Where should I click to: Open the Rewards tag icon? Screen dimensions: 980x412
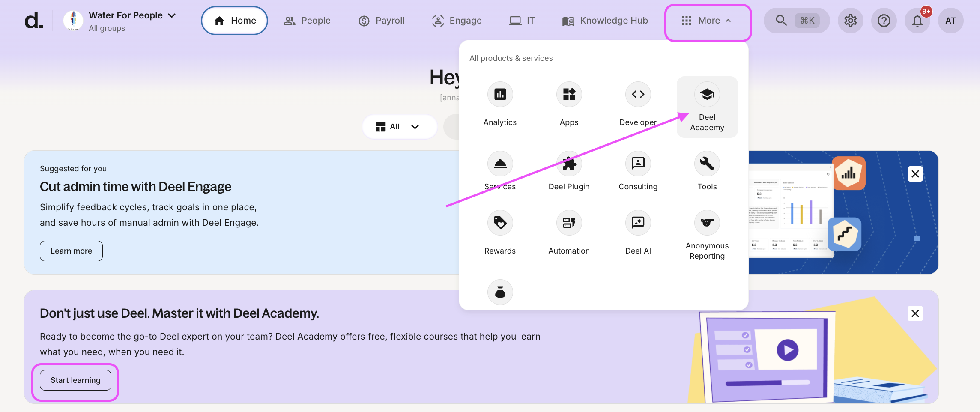(x=500, y=223)
